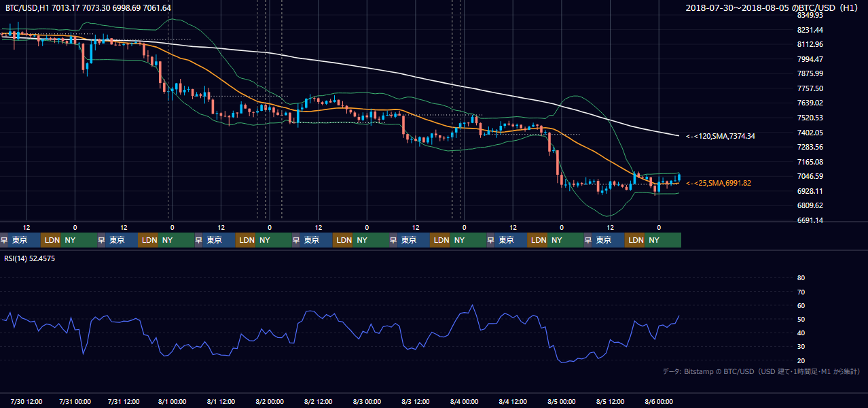The height and width of the screenshot is (408, 868).
Task: Click the 8/3 12:00 time axis label
Action: [x=416, y=401]
